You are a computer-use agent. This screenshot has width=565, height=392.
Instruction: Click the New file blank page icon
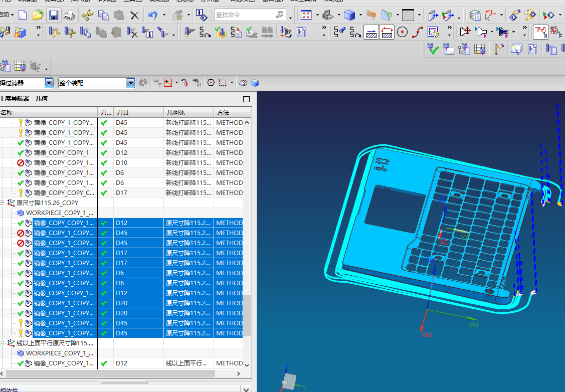(x=23, y=15)
